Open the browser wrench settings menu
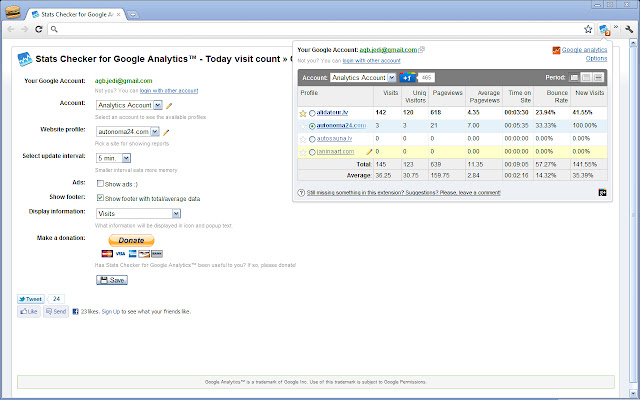The width and height of the screenshot is (640, 400). [629, 29]
